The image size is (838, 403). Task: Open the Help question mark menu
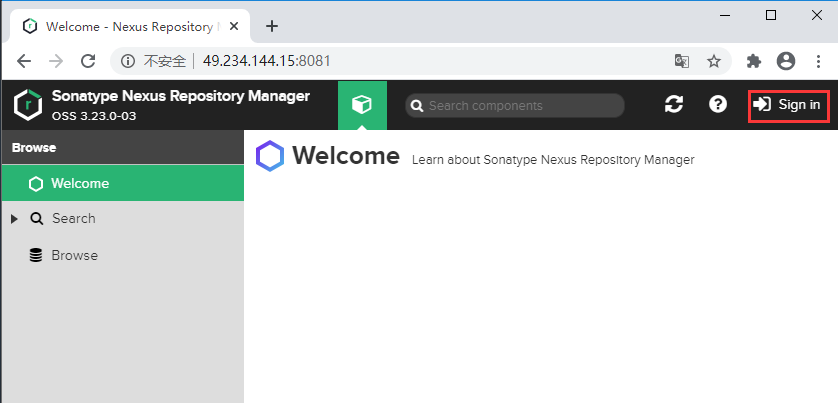717,104
